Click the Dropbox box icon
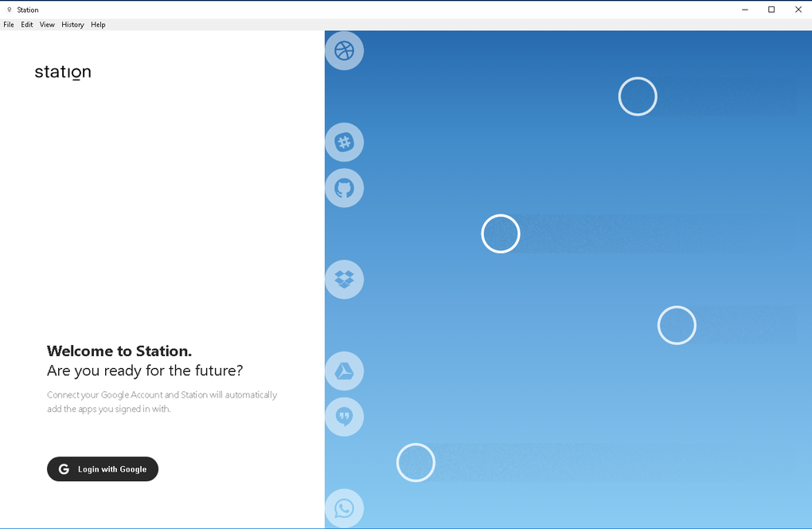Screen dimensions: 812x529 point(345,280)
